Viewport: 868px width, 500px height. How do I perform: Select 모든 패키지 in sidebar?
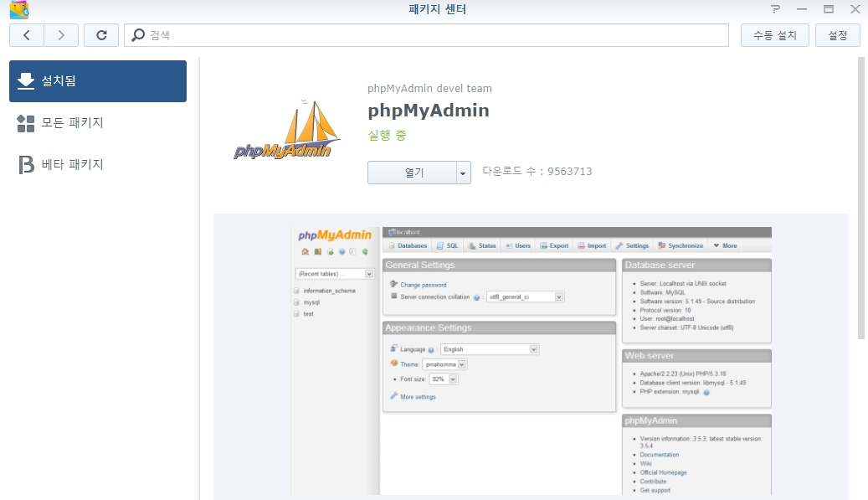point(98,123)
